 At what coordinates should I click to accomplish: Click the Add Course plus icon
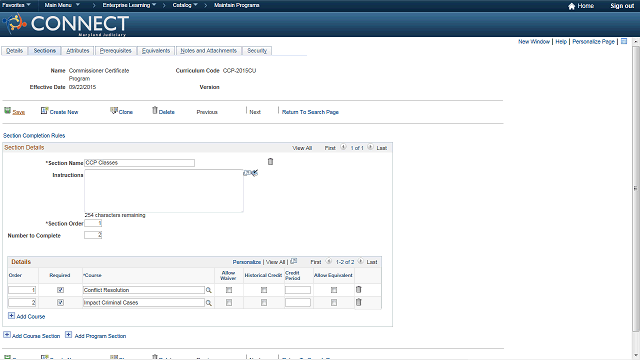pos(11,316)
